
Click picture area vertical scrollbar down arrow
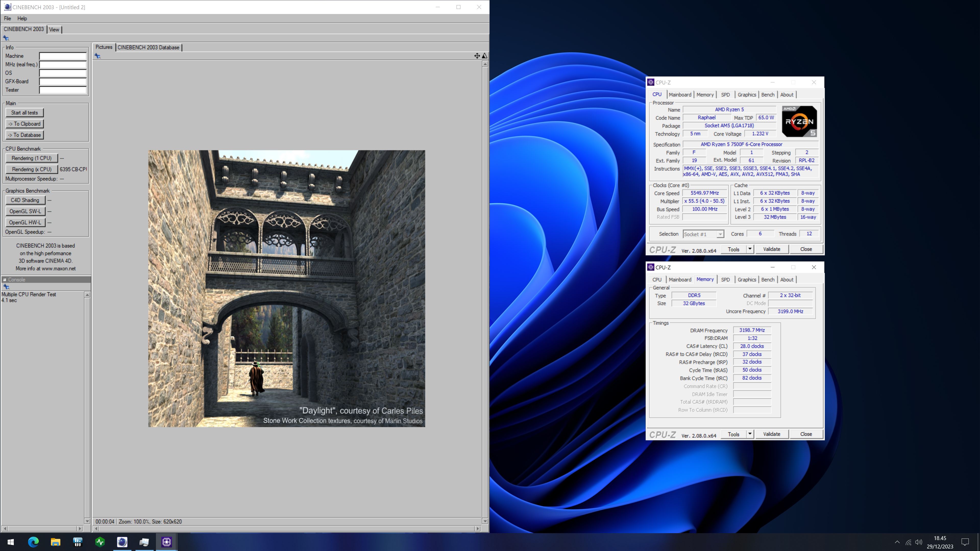485,521
